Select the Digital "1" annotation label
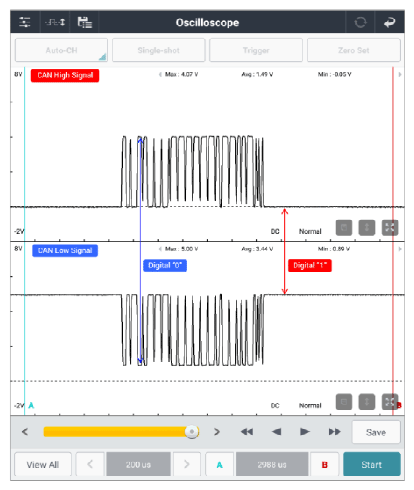414x490 pixels. click(x=310, y=266)
